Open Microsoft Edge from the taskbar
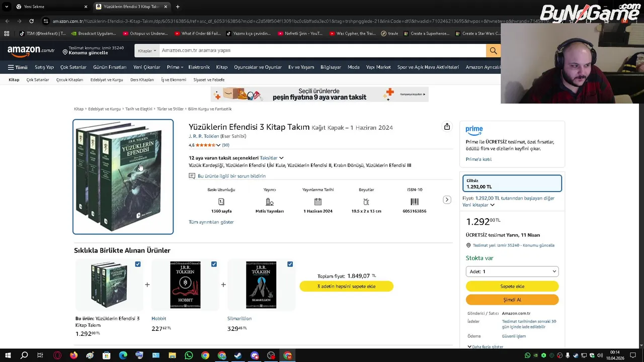 [123, 355]
